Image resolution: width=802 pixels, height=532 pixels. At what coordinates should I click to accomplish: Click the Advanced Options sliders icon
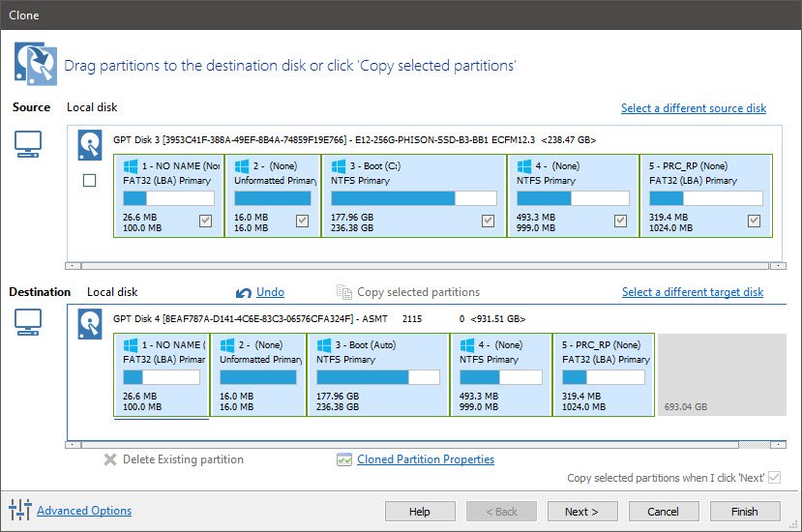pos(20,511)
